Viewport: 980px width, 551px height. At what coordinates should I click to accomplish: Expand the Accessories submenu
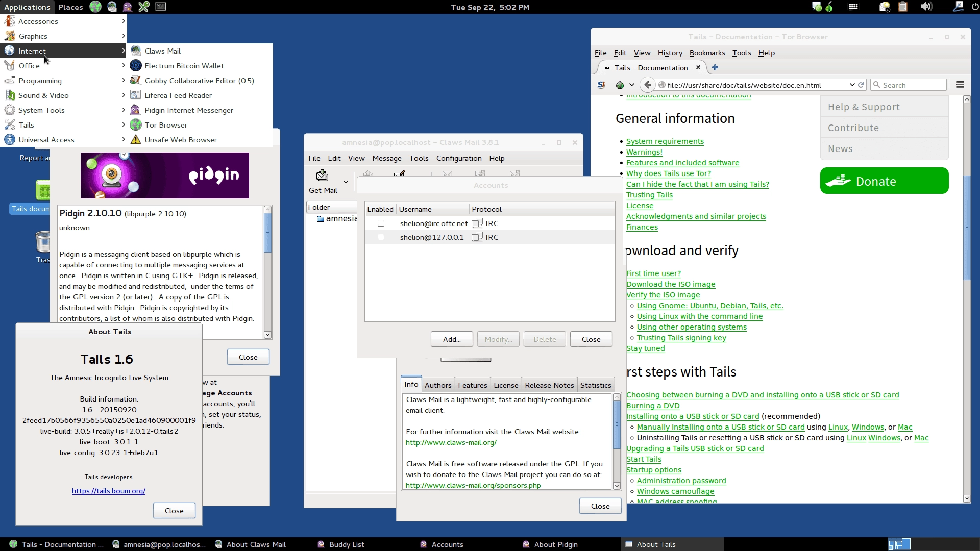tap(63, 21)
